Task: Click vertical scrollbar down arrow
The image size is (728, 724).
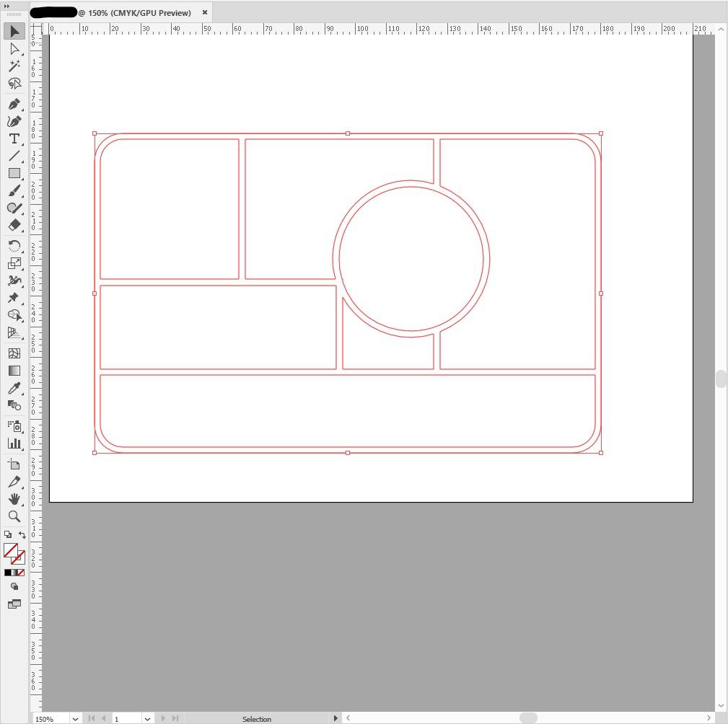Action: pyautogui.click(x=721, y=706)
